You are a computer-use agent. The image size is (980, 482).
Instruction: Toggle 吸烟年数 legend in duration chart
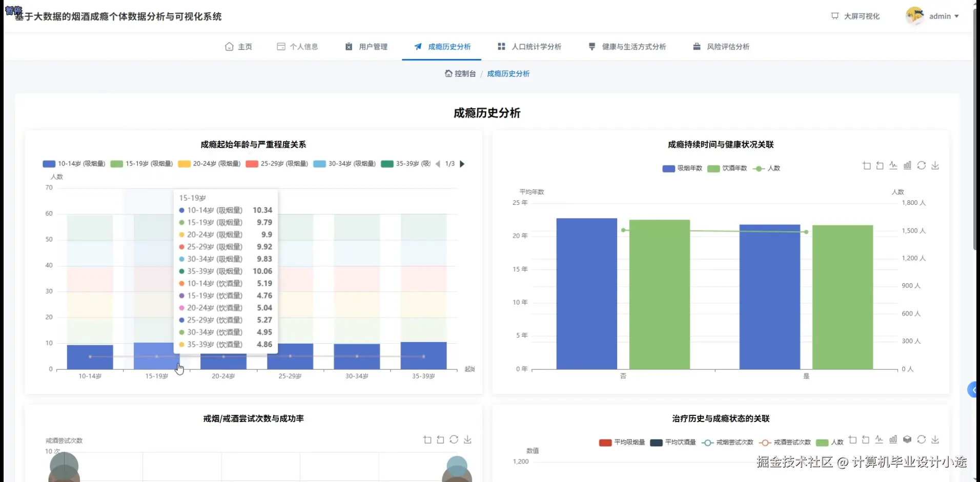coord(682,169)
